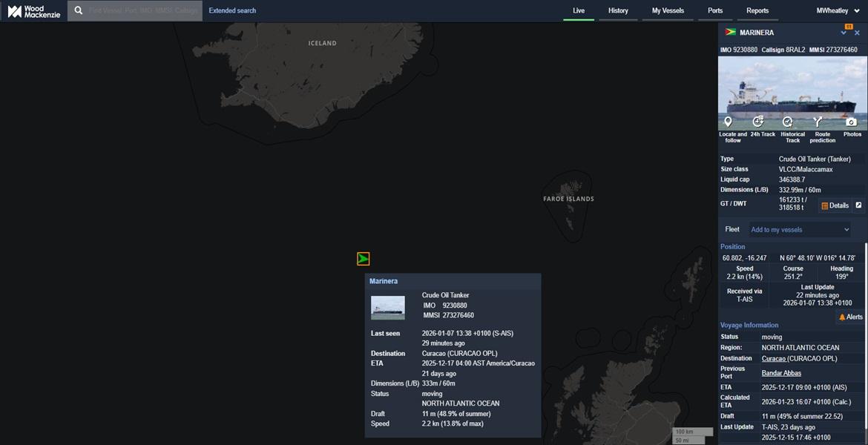
Task: Open vessel details in external window icon
Action: 858,205
